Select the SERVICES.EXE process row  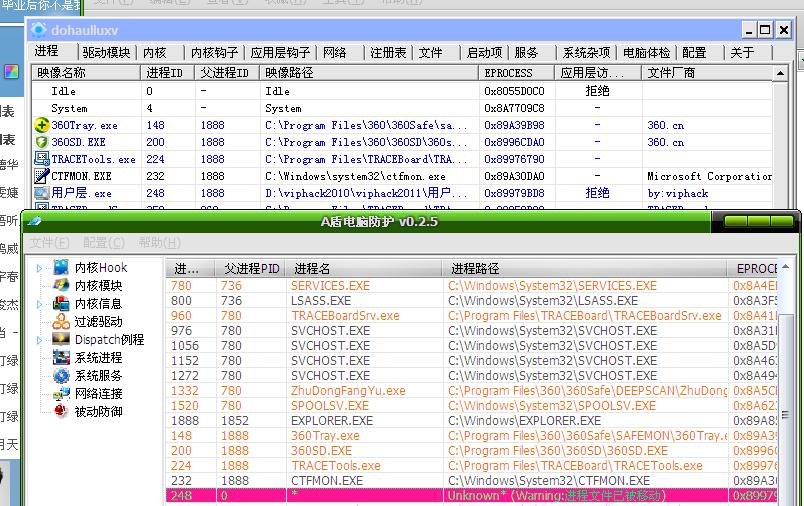(472, 286)
